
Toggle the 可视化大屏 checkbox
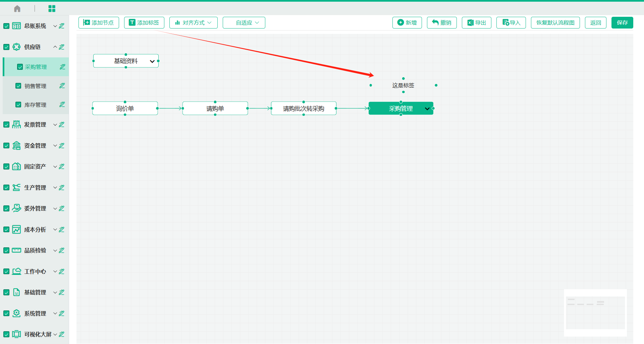click(6, 334)
